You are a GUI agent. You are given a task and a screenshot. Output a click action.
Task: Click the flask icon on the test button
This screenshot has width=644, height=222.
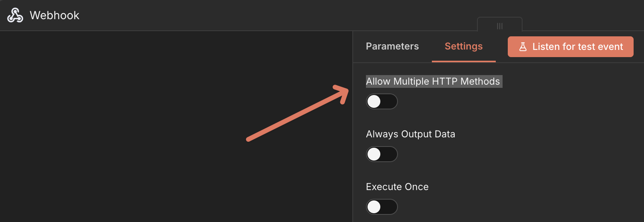(x=523, y=47)
